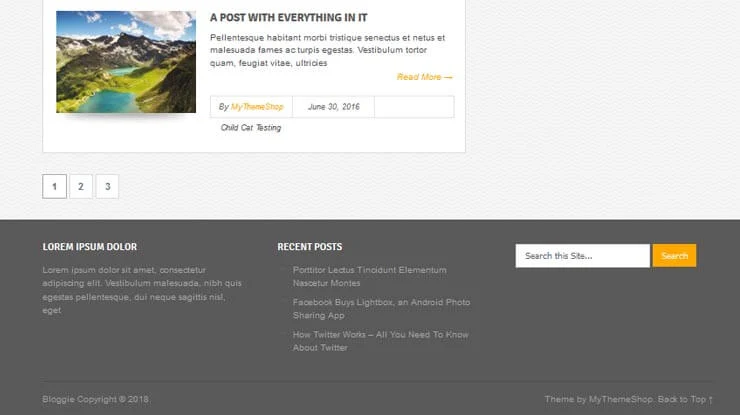The image size is (740, 415).
Task: Click the footer paragraph 'Lorem ipsum dolor sit amet'
Action: [142, 290]
